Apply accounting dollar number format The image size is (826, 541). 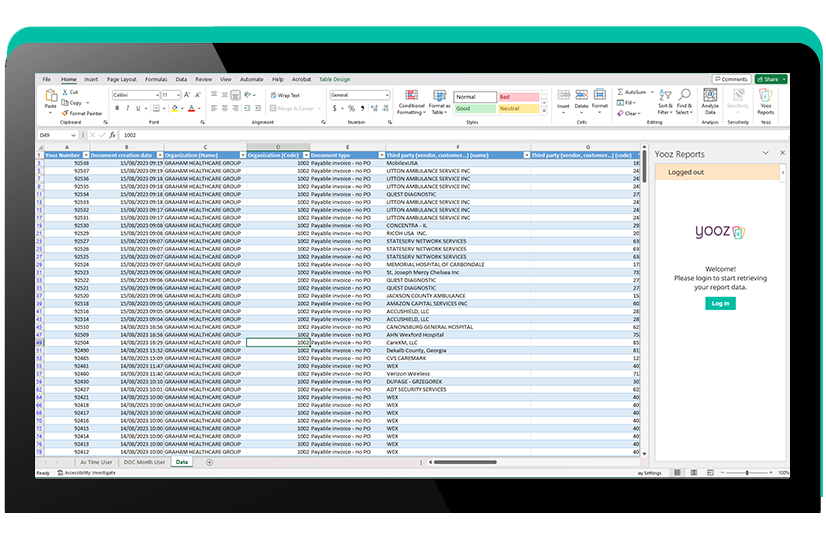coord(335,108)
